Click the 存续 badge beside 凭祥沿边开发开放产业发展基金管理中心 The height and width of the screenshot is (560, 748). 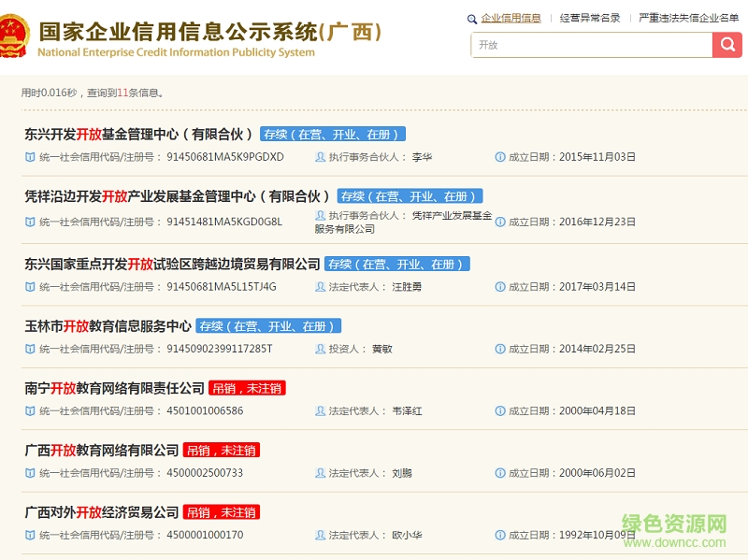410,196
